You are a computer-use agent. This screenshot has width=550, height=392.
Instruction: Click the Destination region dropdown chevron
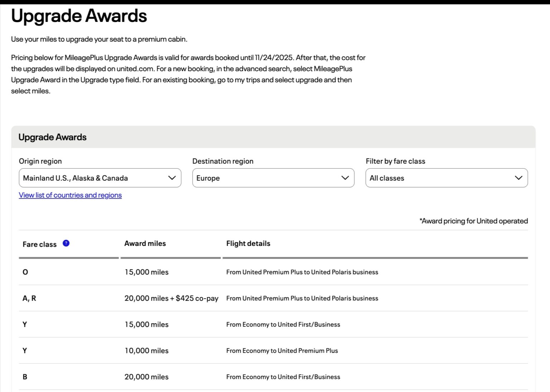click(x=345, y=178)
